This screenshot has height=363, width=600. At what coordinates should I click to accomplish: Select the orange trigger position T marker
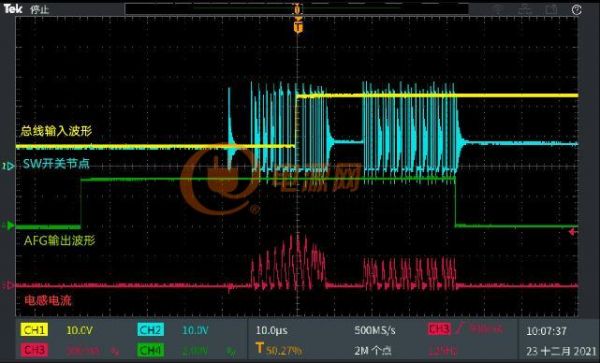point(298,27)
